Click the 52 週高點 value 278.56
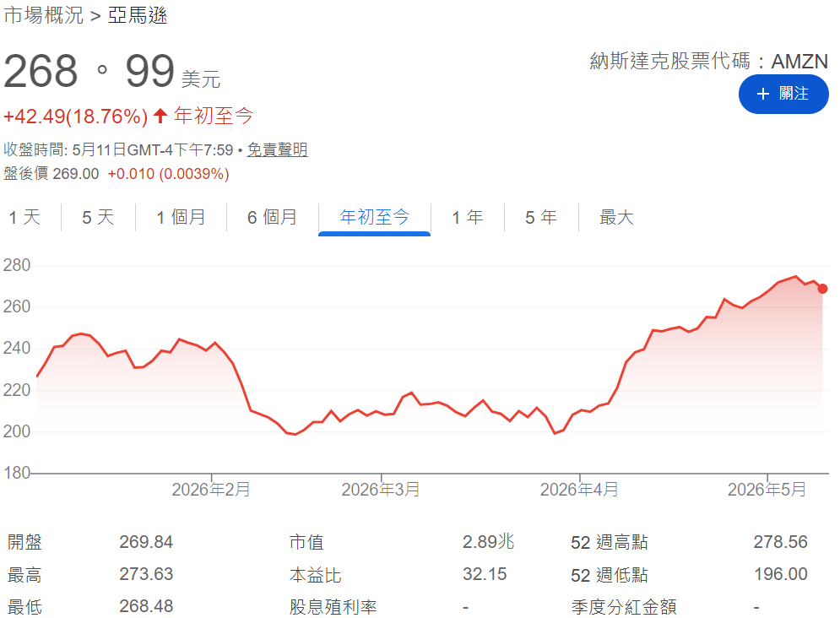 point(781,542)
